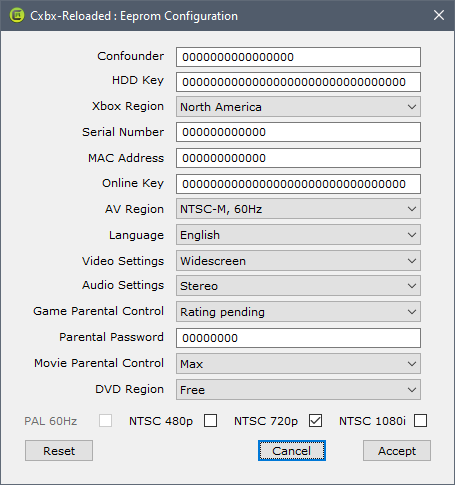Click the HDD Key label
Viewport: 455px width, 485px height.
(x=138, y=80)
